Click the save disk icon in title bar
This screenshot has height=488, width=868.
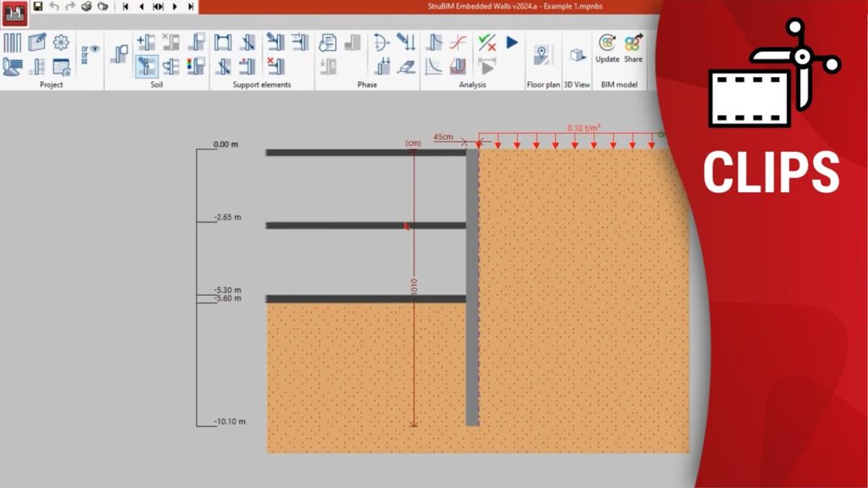[37, 6]
